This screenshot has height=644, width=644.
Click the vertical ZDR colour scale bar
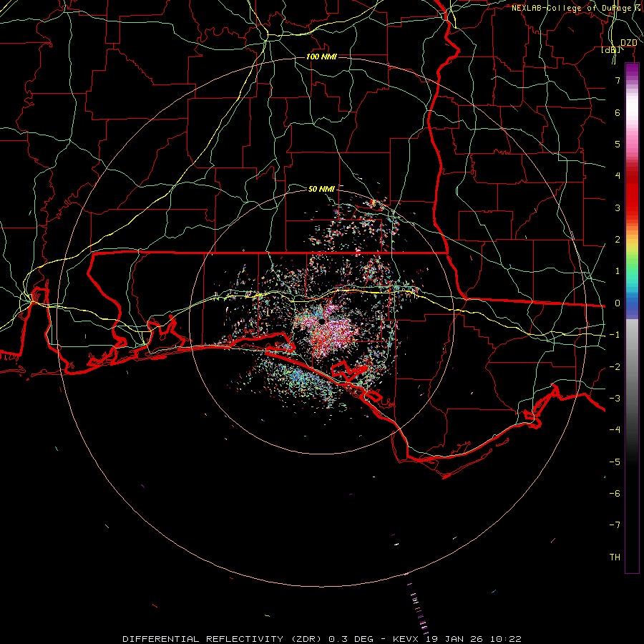(x=632, y=318)
